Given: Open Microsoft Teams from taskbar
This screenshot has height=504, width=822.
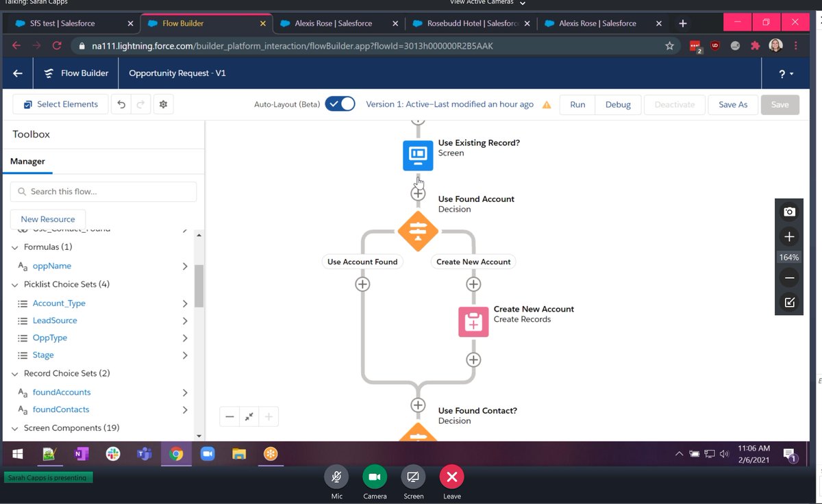Looking at the screenshot, I should [x=145, y=454].
